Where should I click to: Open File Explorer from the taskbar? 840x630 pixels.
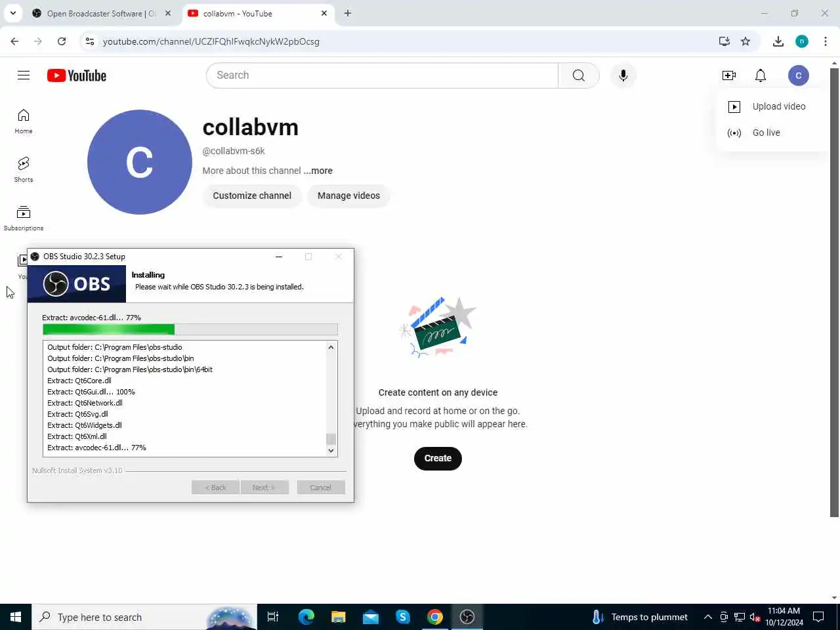click(339, 617)
